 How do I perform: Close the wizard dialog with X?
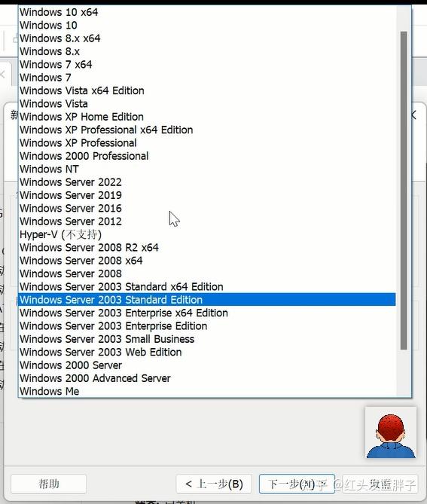(x=414, y=115)
